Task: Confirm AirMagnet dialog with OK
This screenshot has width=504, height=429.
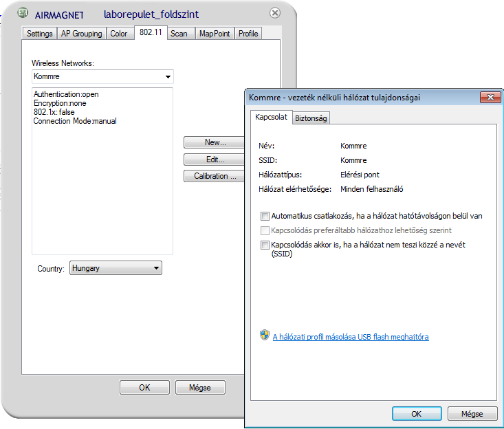Action: pyautogui.click(x=144, y=388)
